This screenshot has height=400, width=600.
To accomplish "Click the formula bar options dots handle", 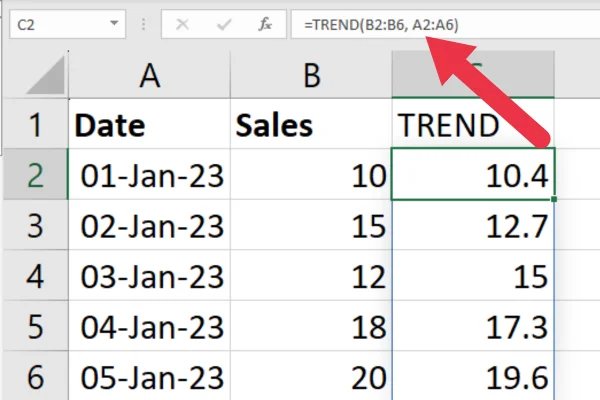I will (143, 24).
